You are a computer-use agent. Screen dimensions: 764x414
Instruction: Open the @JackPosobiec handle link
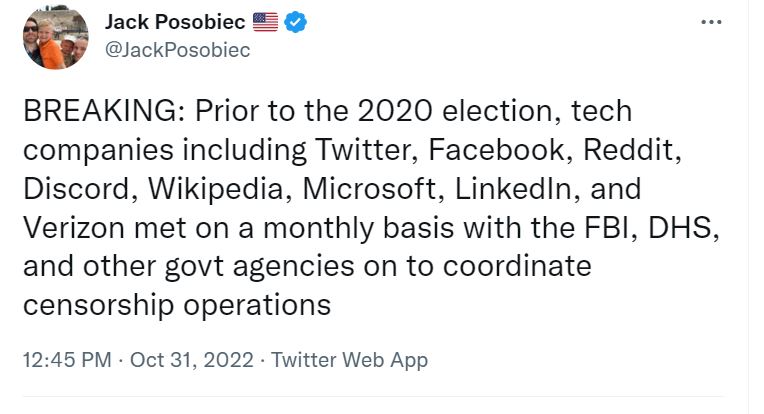tap(177, 49)
